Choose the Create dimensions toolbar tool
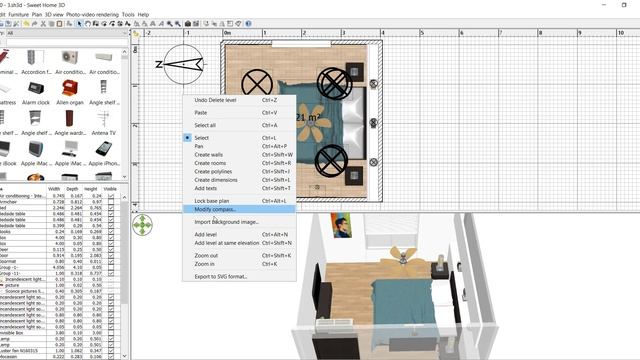This screenshot has width=640, height=360. pos(120,24)
